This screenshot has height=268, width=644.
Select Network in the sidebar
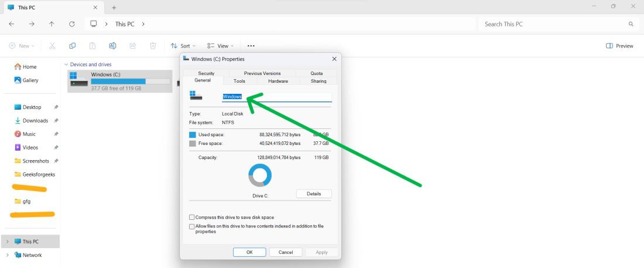31,255
